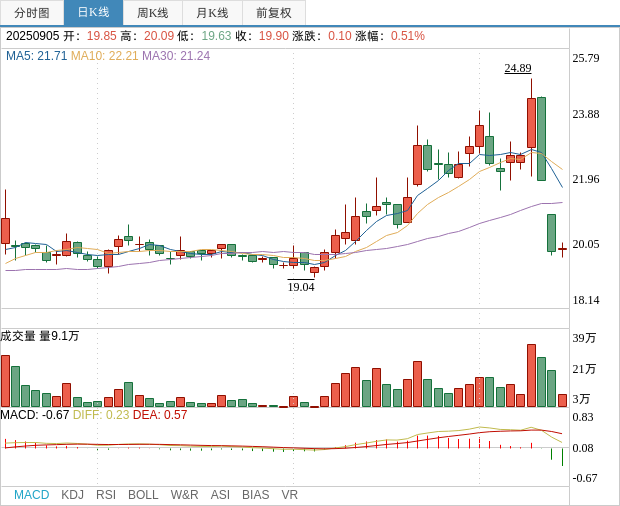Click the MACD: -0.67 readout

click(x=35, y=415)
